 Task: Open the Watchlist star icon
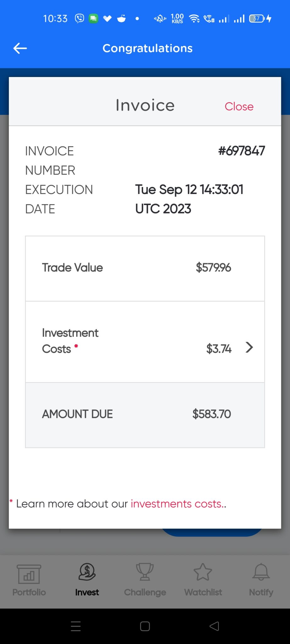tap(203, 572)
